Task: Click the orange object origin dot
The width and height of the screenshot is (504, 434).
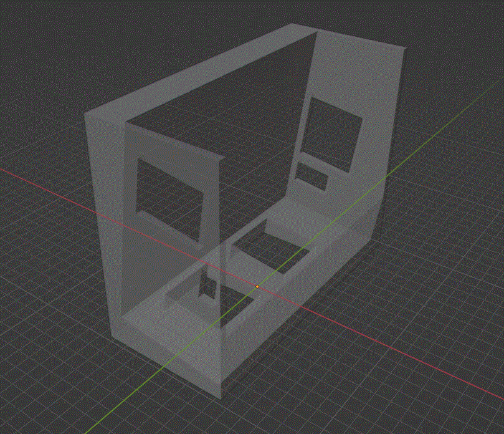Action: point(257,286)
